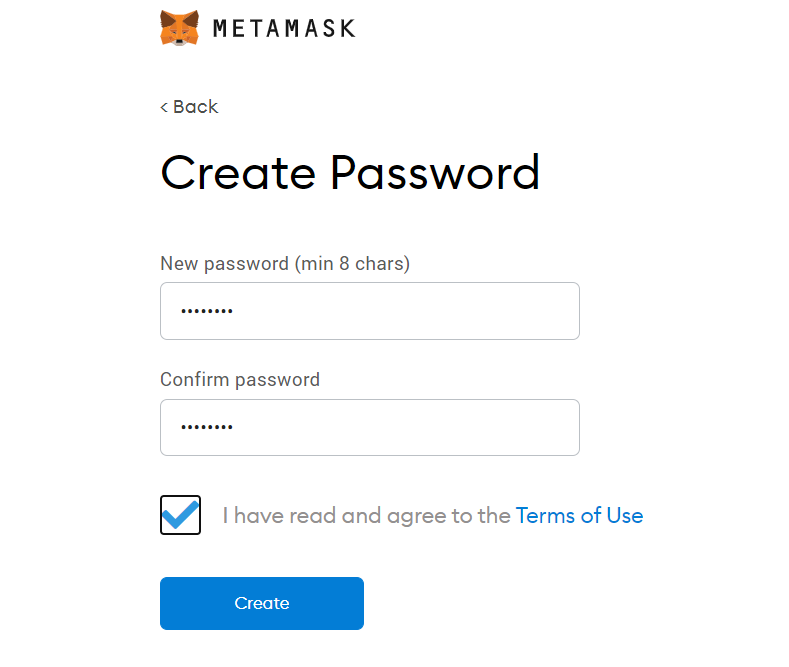
Task: Click the Create Password heading
Action: tap(350, 173)
